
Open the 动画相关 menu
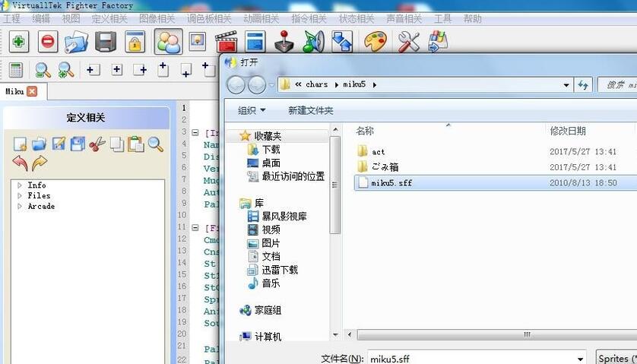[261, 19]
